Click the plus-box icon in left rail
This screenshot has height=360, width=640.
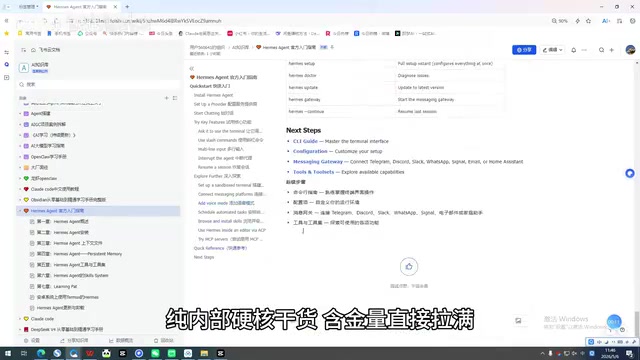tap(7, 77)
